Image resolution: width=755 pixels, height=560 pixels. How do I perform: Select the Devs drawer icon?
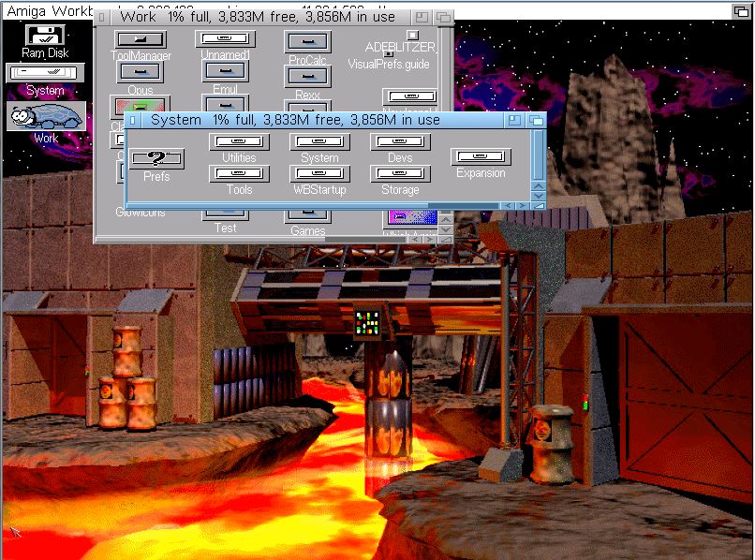click(x=400, y=141)
